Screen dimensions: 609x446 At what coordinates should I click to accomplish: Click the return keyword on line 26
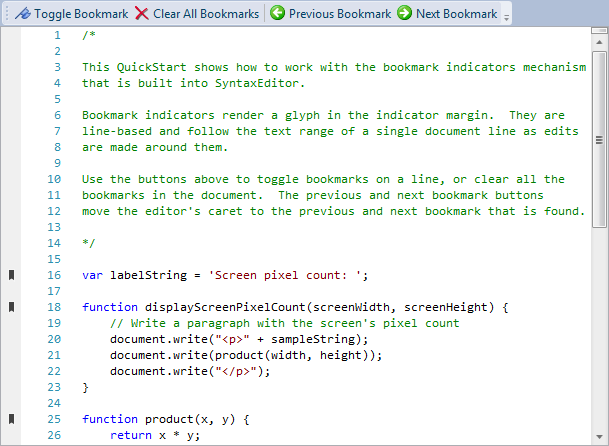130,435
